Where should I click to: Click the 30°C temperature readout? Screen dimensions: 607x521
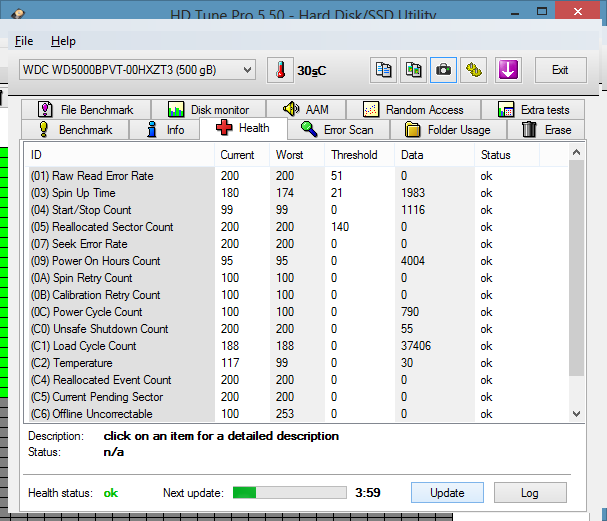pyautogui.click(x=312, y=71)
